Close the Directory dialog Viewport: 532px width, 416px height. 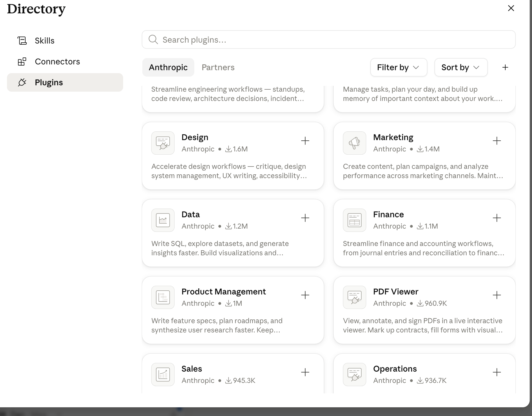pos(511,8)
